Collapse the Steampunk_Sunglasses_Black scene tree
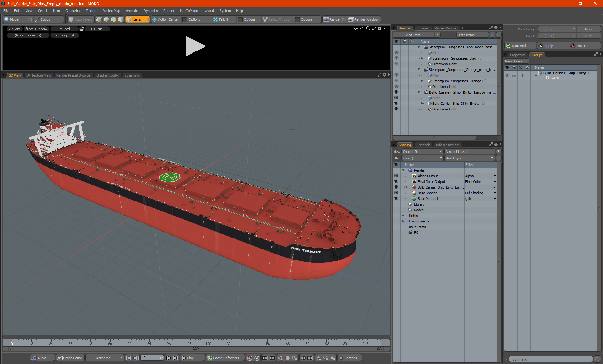Viewport: 603px width, 364px height. [x=419, y=47]
